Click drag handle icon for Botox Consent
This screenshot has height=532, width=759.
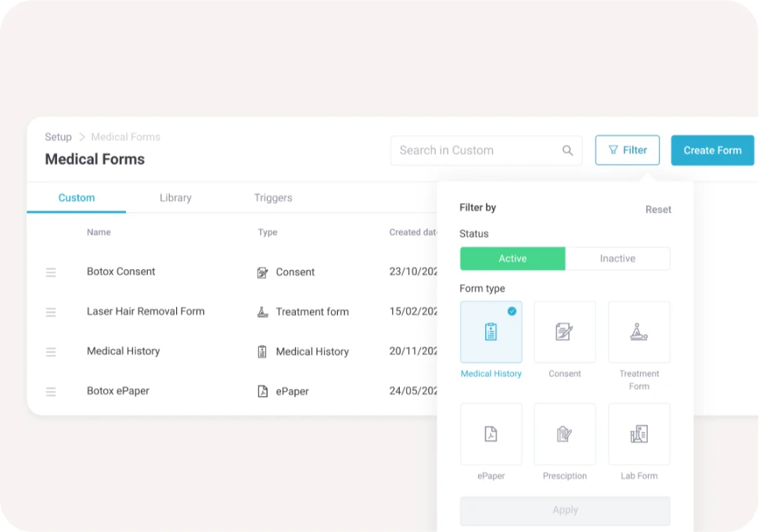(x=51, y=272)
